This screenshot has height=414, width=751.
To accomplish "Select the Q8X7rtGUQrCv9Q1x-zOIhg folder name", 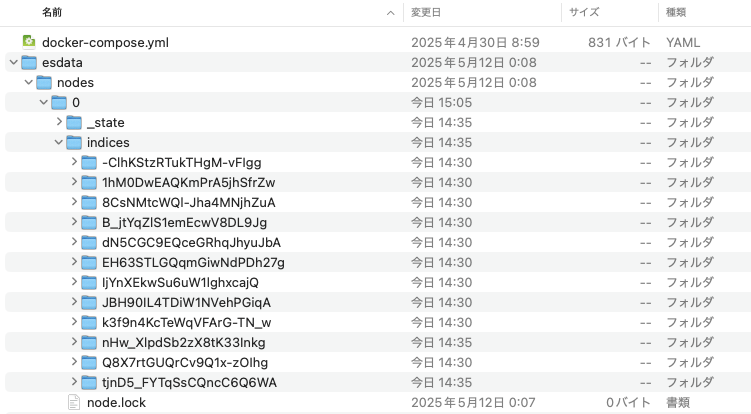I will (185, 363).
